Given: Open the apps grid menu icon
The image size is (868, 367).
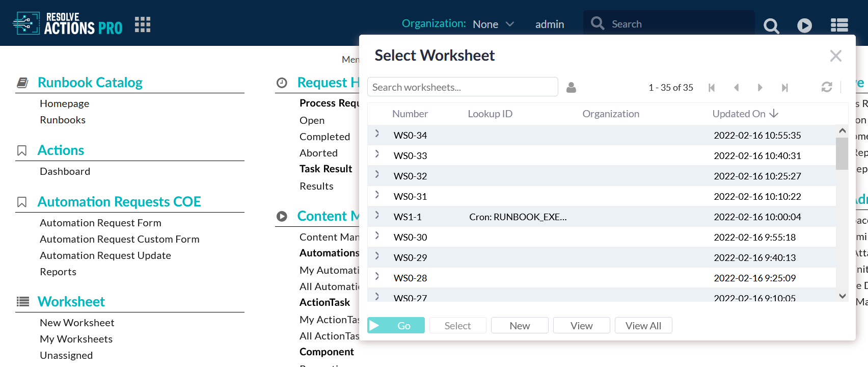Looking at the screenshot, I should click(x=143, y=24).
